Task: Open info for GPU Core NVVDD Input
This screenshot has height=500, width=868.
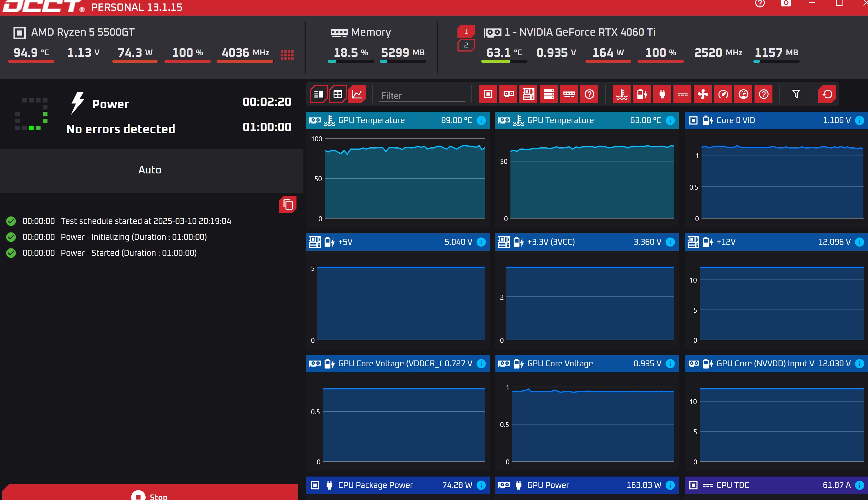Action: [859, 364]
